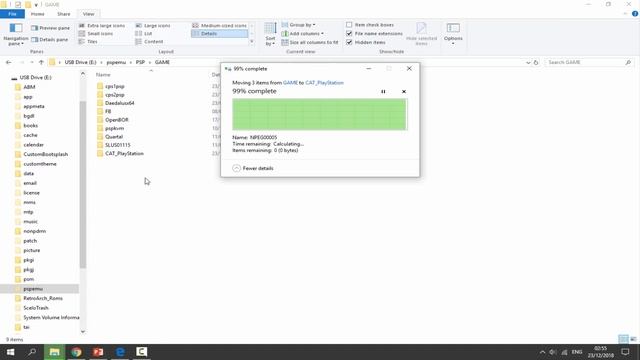Toggle the Preview pane
The height and width of the screenshot is (360, 640).
pyautogui.click(x=50, y=28)
